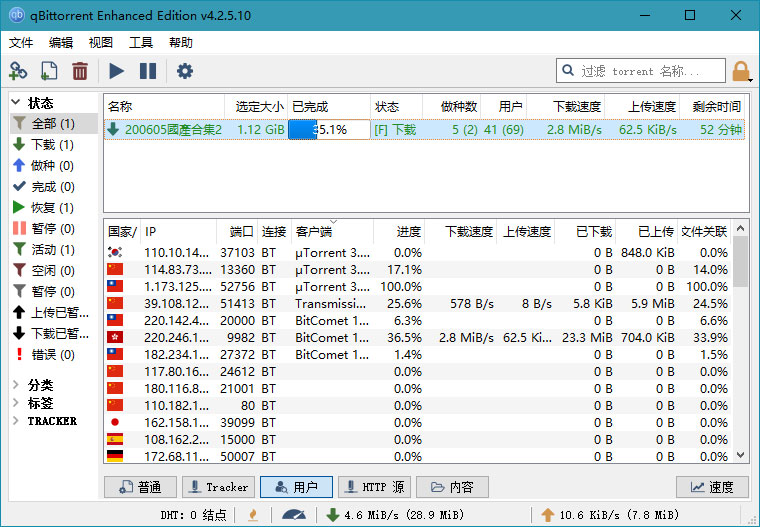Select the 下载 (1) status filter

coord(52,144)
